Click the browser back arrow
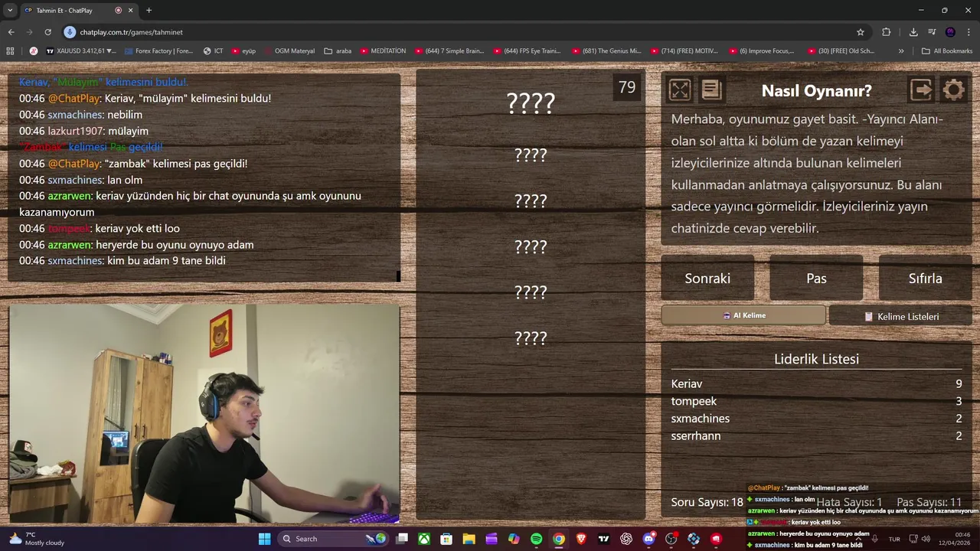Viewport: 980px width, 551px height. (11, 32)
